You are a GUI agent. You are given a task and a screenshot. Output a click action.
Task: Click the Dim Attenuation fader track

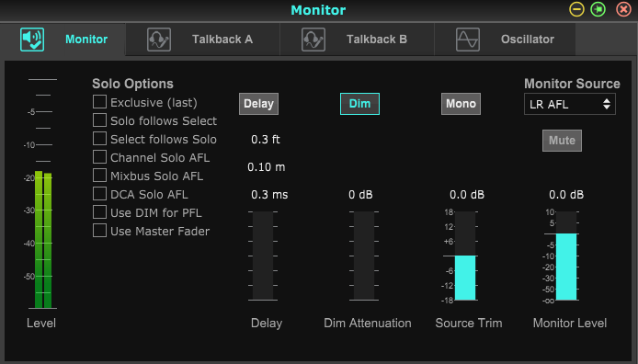364,256
